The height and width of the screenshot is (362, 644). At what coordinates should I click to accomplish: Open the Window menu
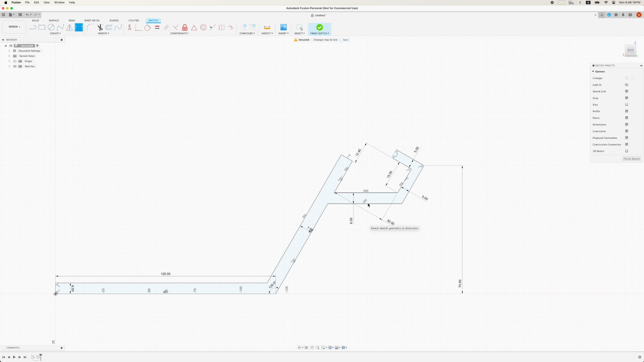click(59, 2)
